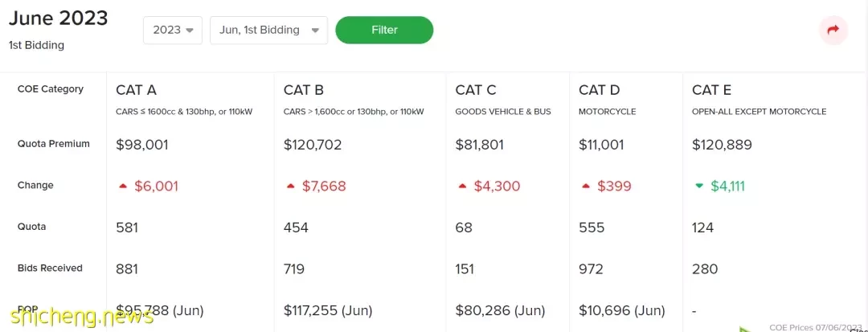Click the green down arrow beside $4,111
868x332 pixels.
point(699,186)
